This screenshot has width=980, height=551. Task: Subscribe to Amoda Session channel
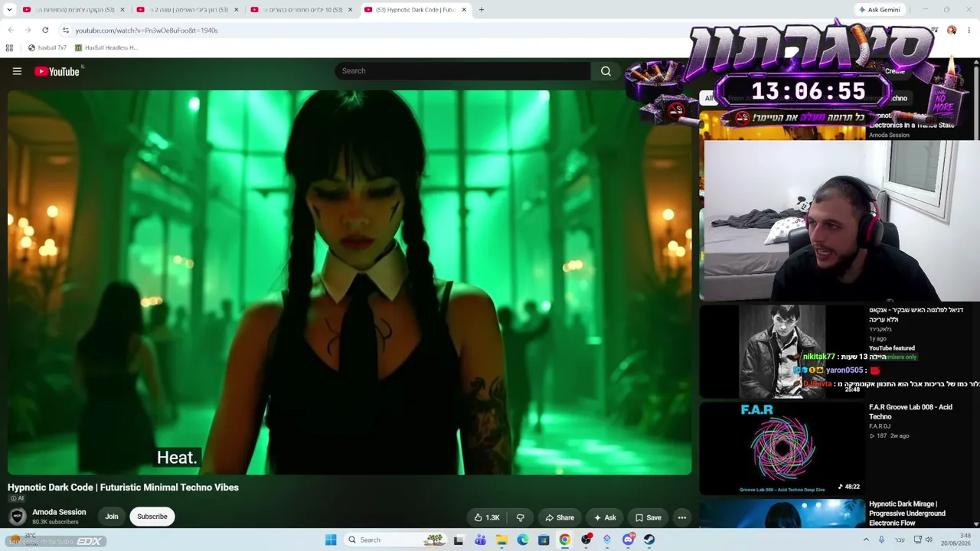tap(152, 517)
